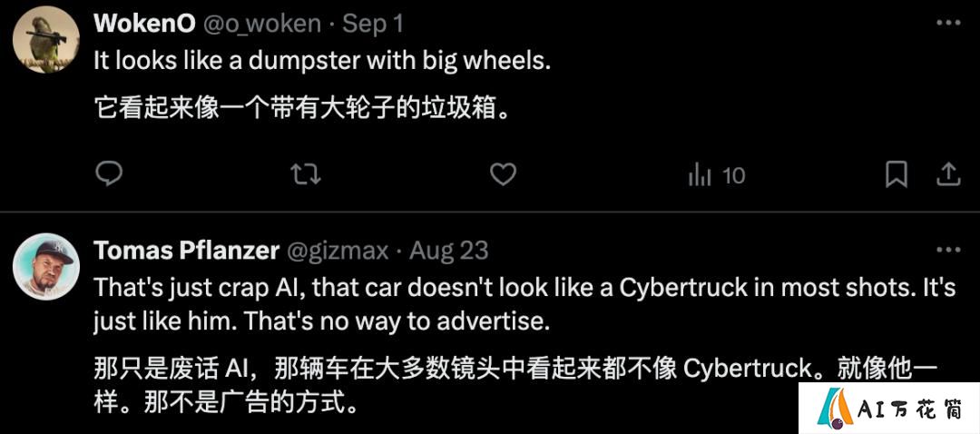Open the @gizmax handle
This screenshot has height=434, width=980.
tap(338, 251)
